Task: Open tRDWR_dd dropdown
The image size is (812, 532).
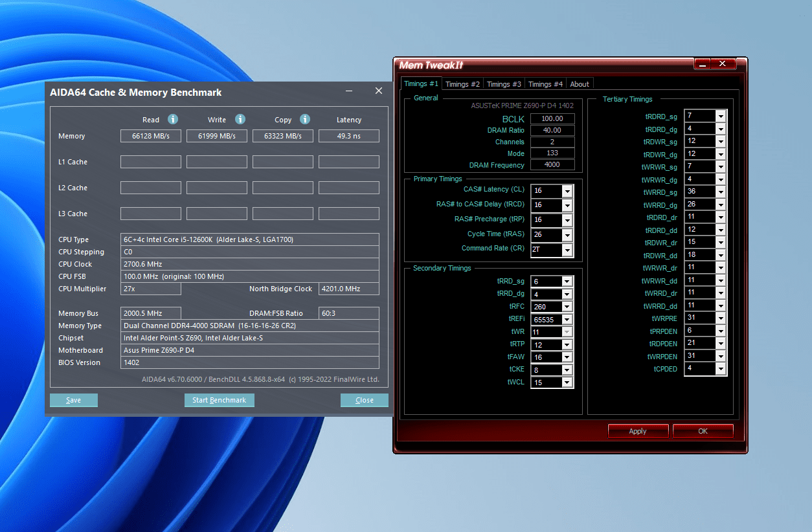Action: tap(721, 255)
